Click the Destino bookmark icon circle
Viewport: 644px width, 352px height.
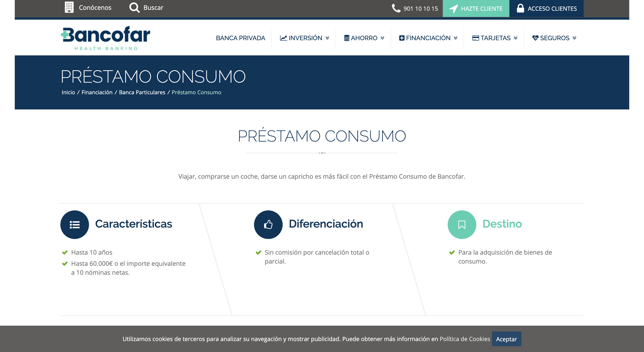[x=462, y=225]
